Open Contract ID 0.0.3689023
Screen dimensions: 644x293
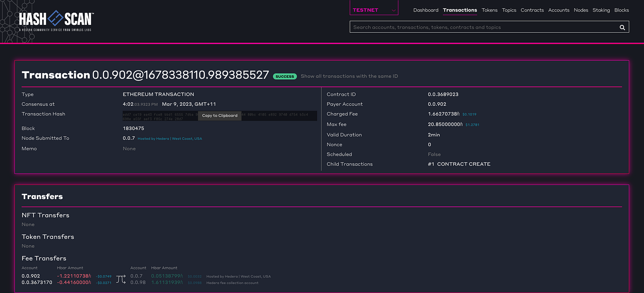pyautogui.click(x=443, y=94)
